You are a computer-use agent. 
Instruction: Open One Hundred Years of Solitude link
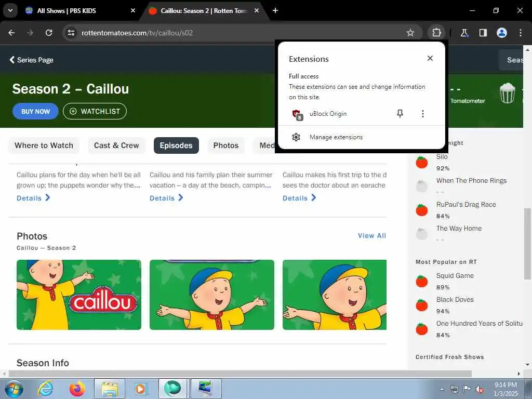[479, 323]
